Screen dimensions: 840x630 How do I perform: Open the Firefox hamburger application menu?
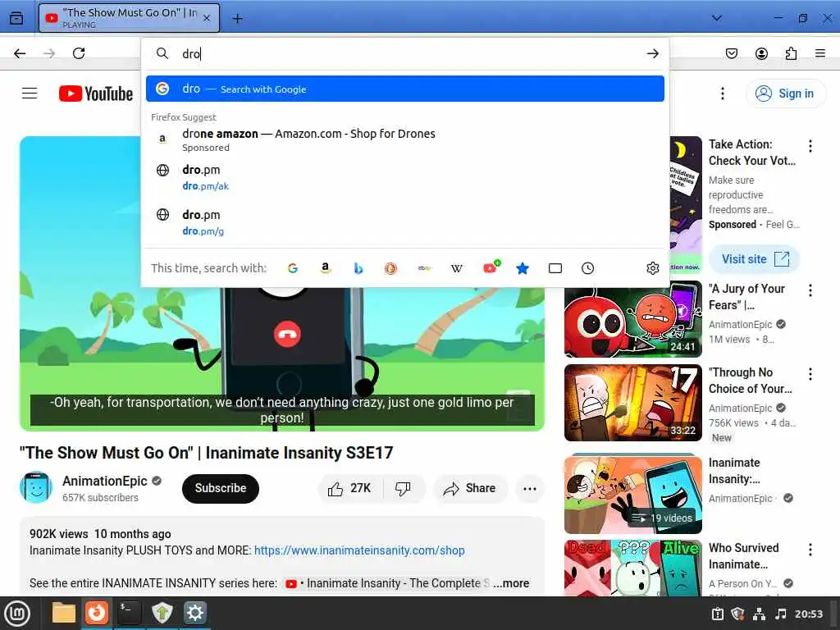point(819,53)
